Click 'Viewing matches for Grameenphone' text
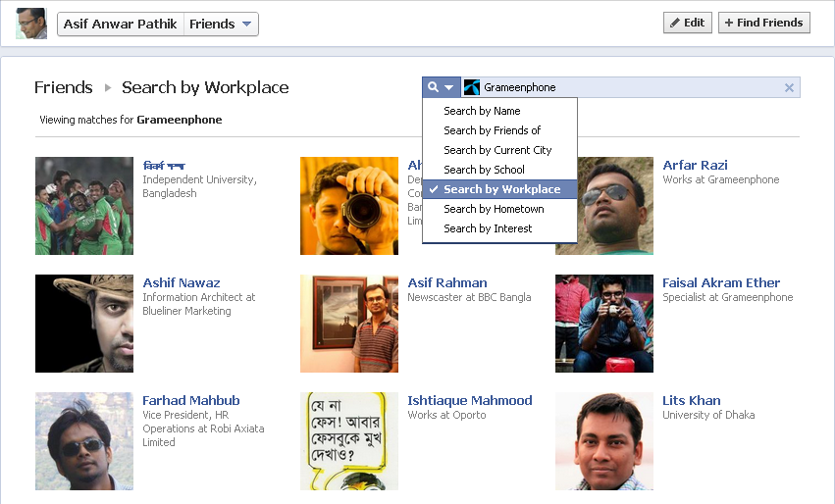Viewport: 835px width, 504px height. pos(130,120)
